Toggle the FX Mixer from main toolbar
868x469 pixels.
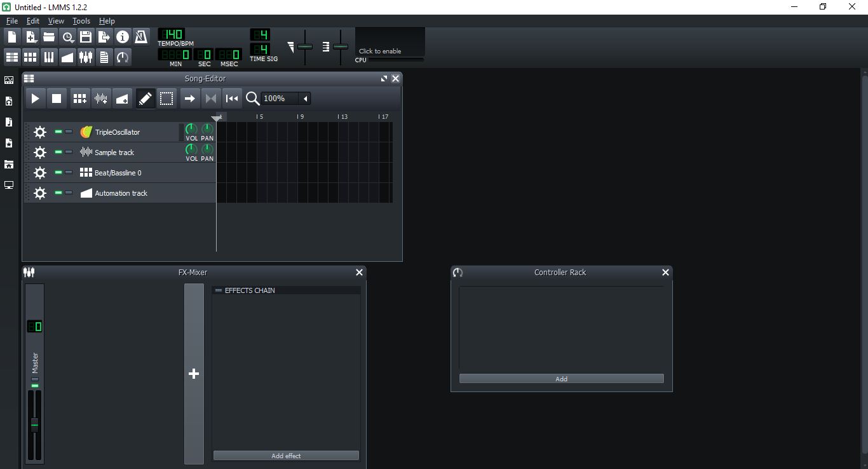[x=86, y=57]
